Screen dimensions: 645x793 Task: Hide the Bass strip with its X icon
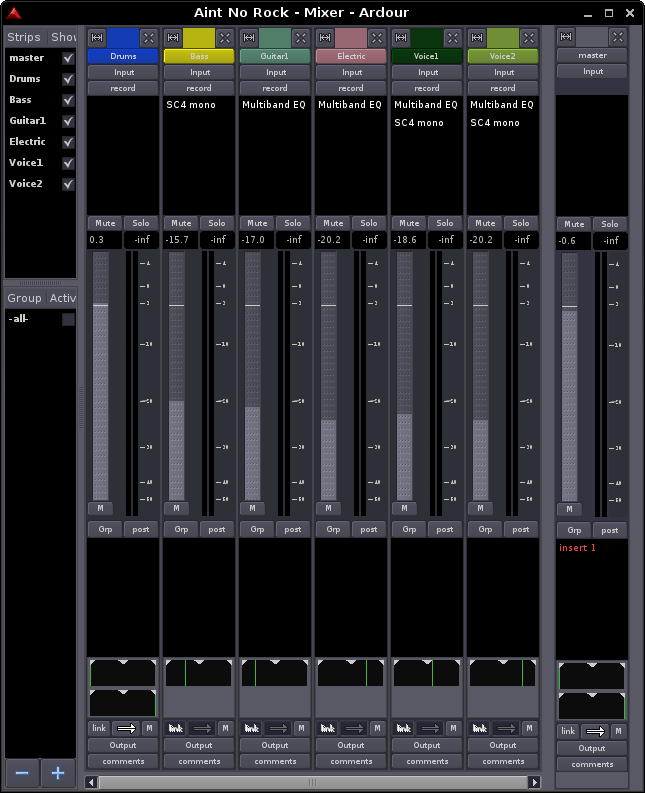pyautogui.click(x=225, y=37)
